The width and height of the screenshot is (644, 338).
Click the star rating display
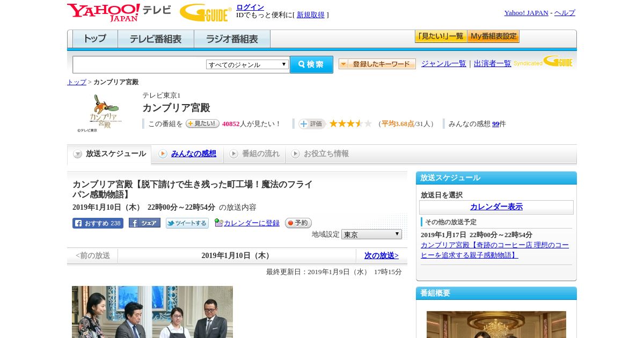(350, 123)
